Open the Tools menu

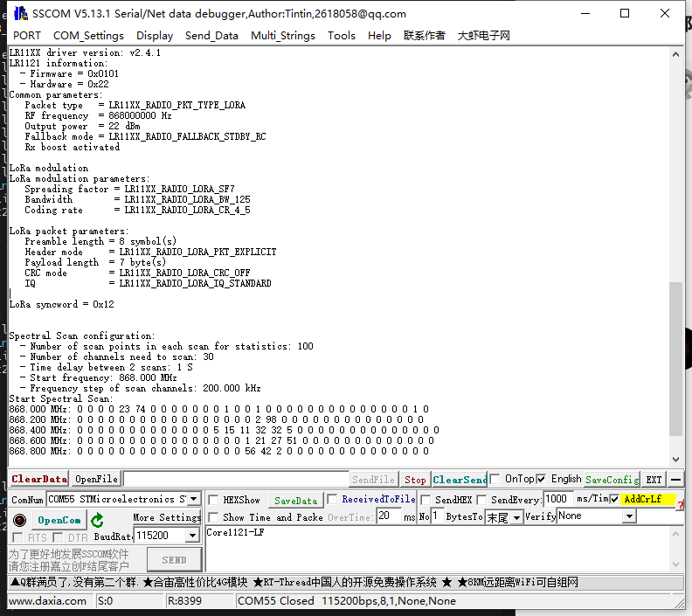341,35
